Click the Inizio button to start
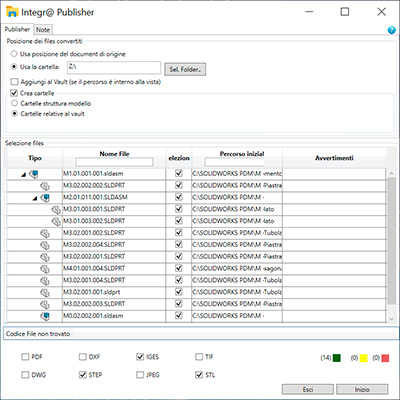400x400 pixels. [x=362, y=389]
